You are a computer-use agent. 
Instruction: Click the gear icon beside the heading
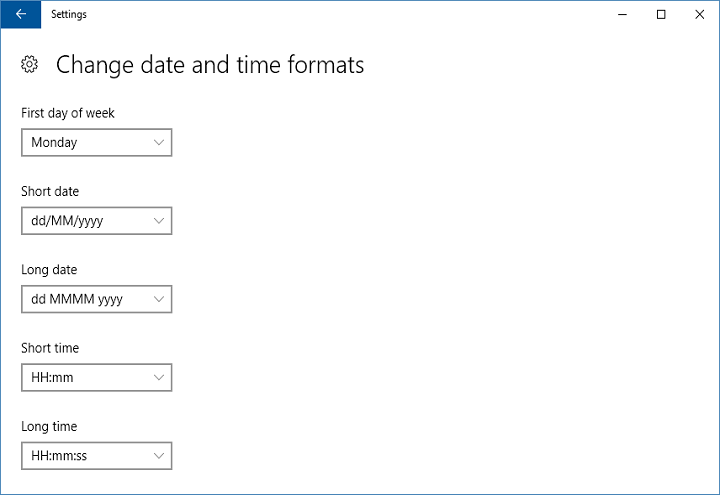30,65
